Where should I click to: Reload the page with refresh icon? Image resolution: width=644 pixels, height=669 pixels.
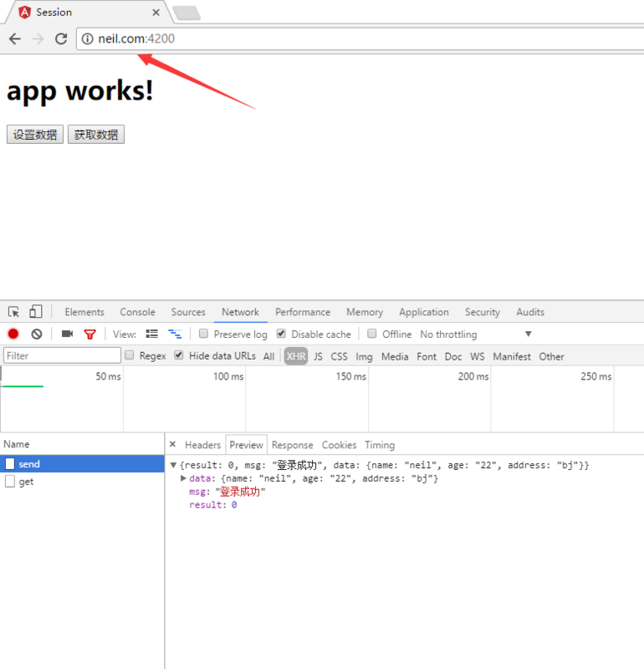[x=61, y=38]
